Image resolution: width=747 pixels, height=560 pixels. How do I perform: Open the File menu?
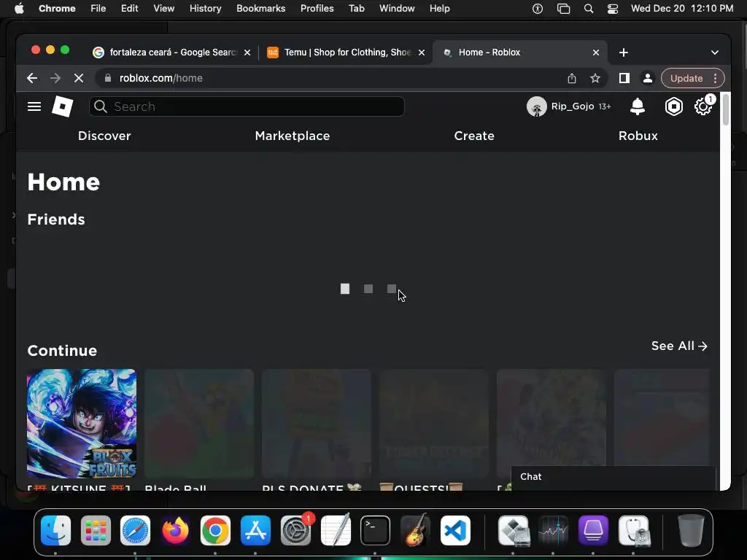point(98,9)
